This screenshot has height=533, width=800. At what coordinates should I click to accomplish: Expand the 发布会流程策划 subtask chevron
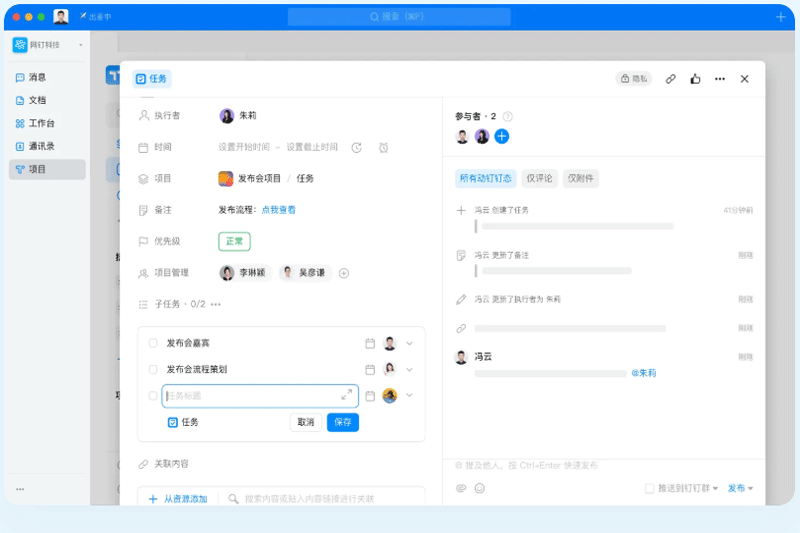[409, 369]
